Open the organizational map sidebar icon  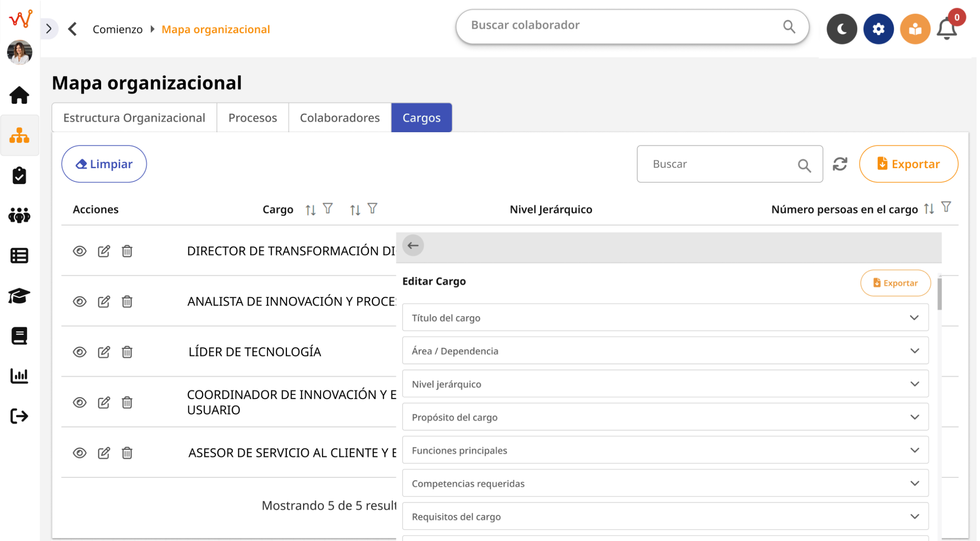click(19, 136)
